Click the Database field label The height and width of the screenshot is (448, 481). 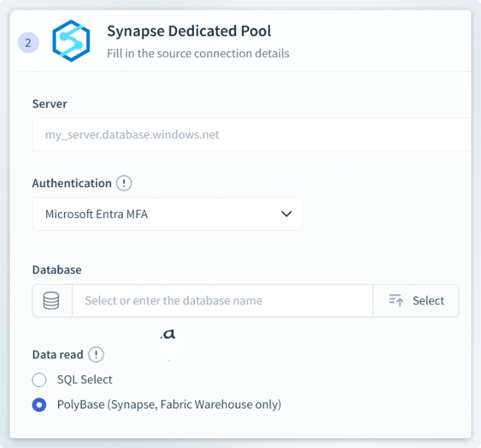(57, 270)
